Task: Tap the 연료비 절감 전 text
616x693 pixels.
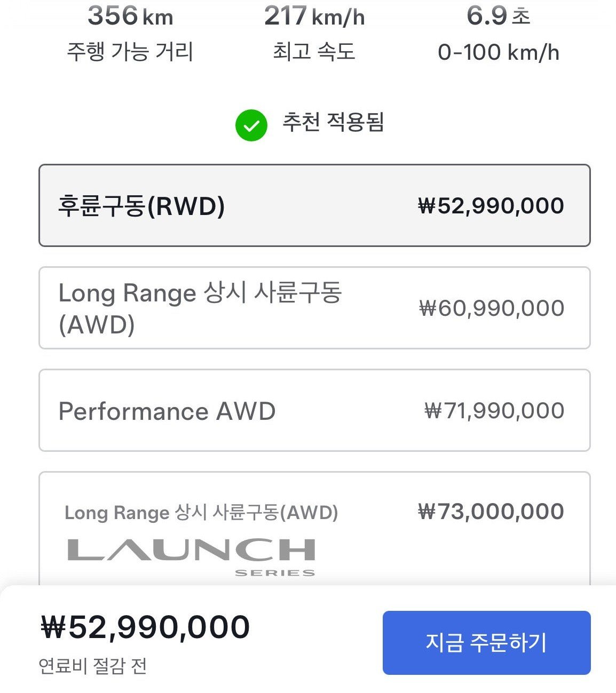Action: (x=93, y=666)
